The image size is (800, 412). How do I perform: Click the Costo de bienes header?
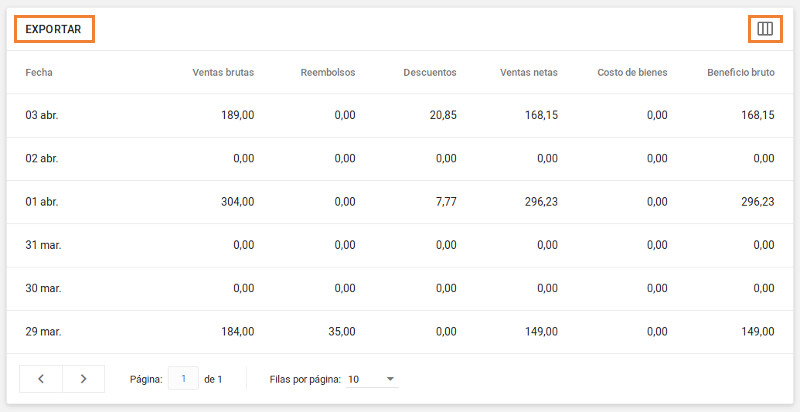tap(631, 72)
